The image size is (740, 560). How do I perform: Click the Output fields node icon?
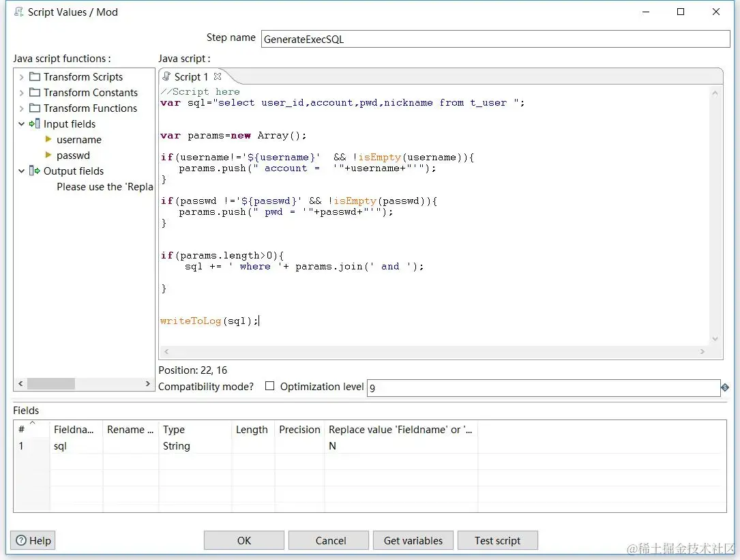[x=35, y=171]
